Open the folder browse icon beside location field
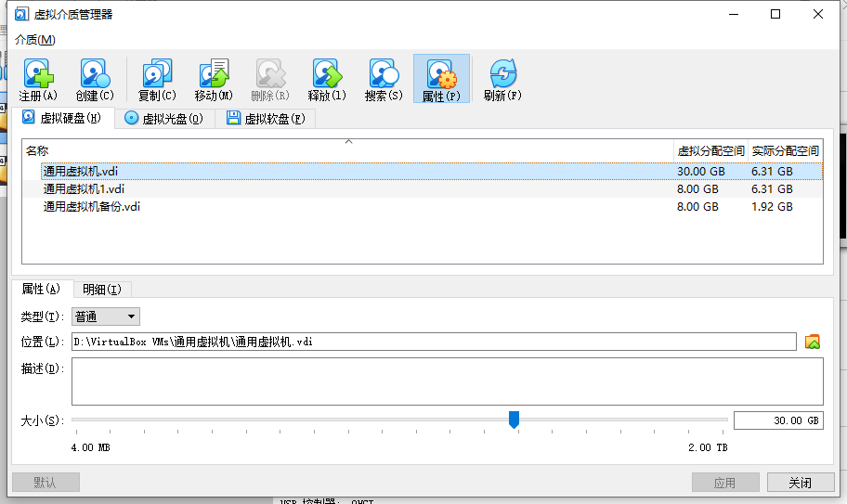Viewport: 847px width, 504px height. (x=813, y=342)
